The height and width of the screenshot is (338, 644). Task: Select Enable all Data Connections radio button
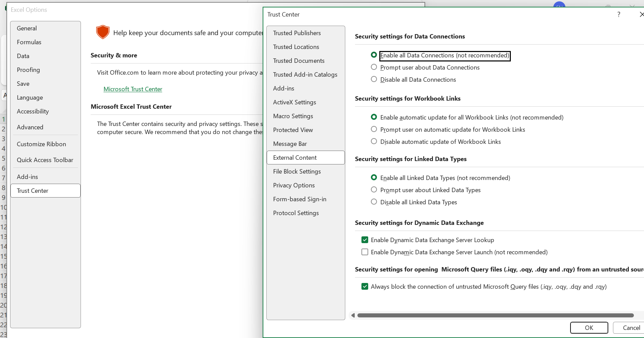pyautogui.click(x=374, y=55)
